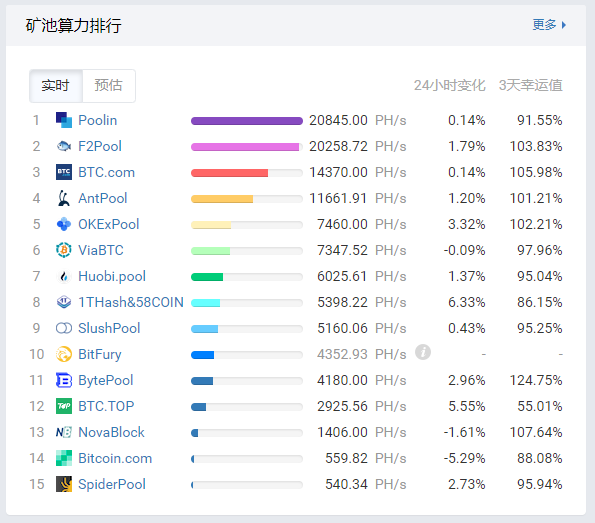Click the BitFury orange logo icon
The width and height of the screenshot is (595, 523).
click(64, 354)
